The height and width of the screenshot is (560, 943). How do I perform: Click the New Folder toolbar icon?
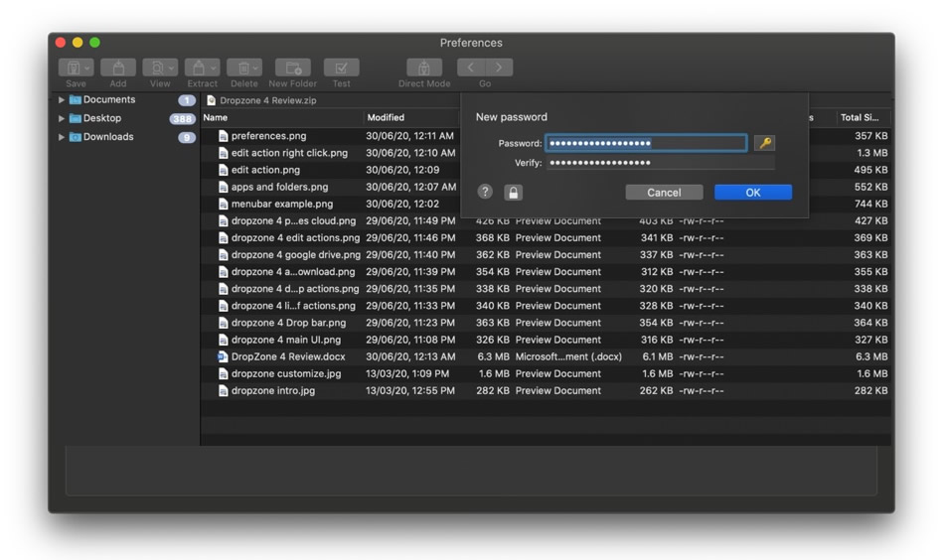(x=293, y=68)
